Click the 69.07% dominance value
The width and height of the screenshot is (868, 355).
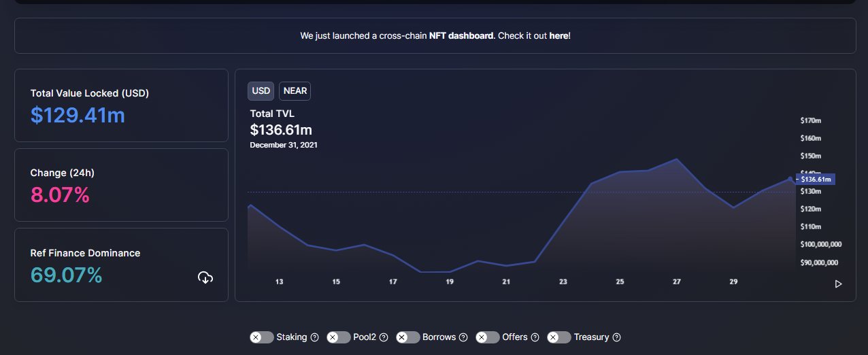[x=66, y=275]
